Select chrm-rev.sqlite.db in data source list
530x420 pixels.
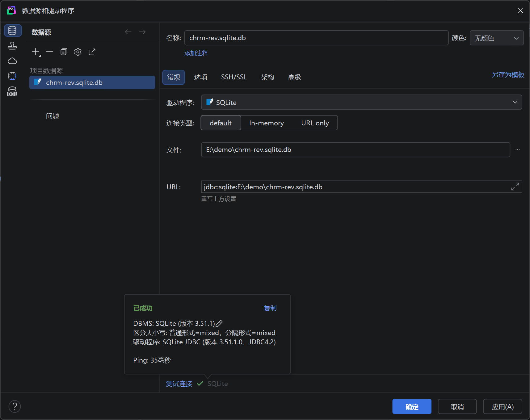pyautogui.click(x=92, y=82)
